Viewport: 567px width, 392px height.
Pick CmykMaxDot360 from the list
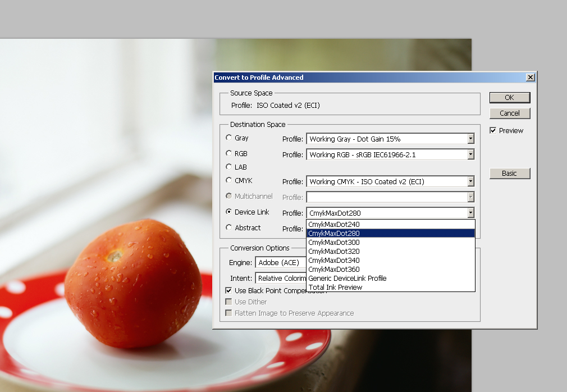tap(391, 270)
